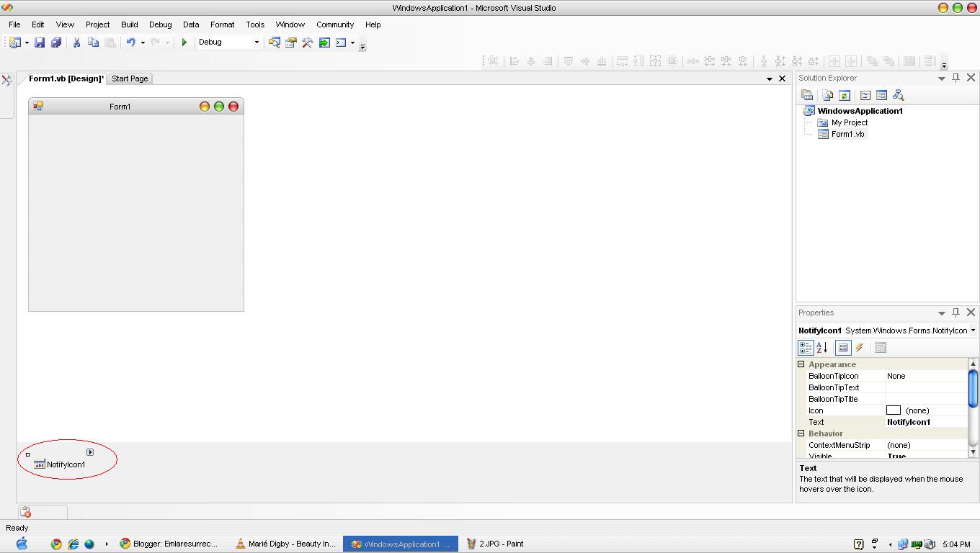Open the Blogger Chrome taskbar button
The width and height of the screenshot is (980, 553).
(170, 544)
